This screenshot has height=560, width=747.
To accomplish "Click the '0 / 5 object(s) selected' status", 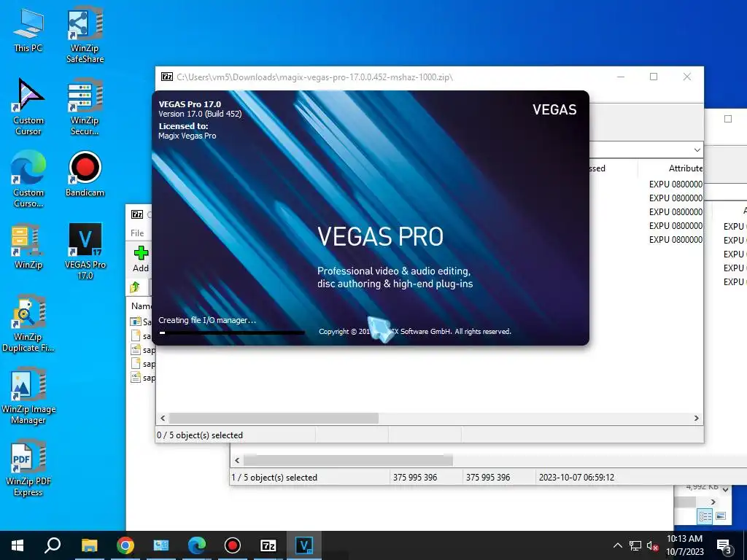I will (x=200, y=435).
